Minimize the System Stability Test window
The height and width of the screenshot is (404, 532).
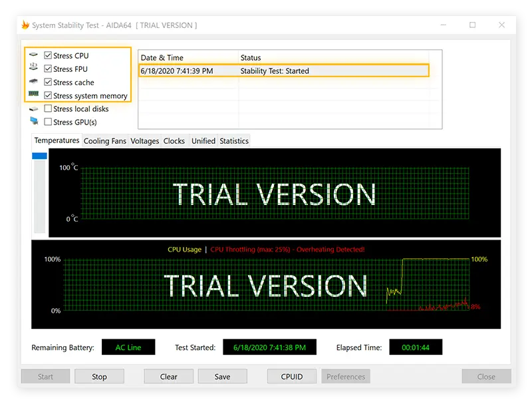pyautogui.click(x=444, y=25)
